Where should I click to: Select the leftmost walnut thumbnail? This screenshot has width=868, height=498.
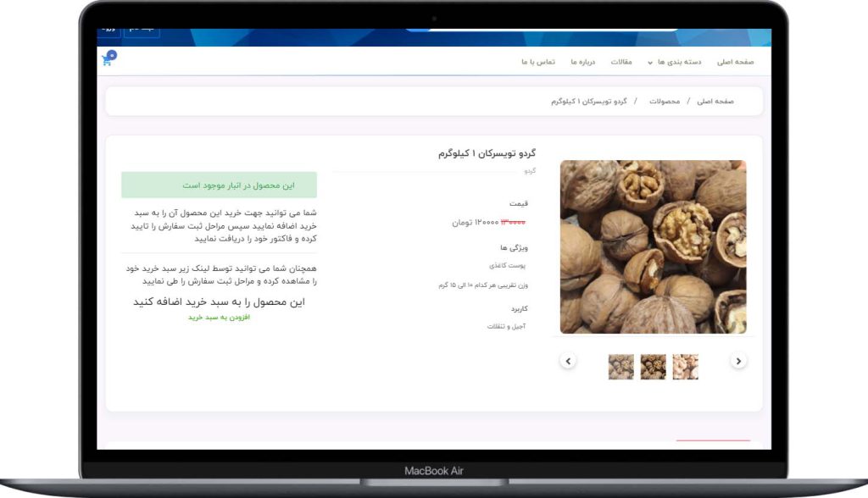[620, 366]
